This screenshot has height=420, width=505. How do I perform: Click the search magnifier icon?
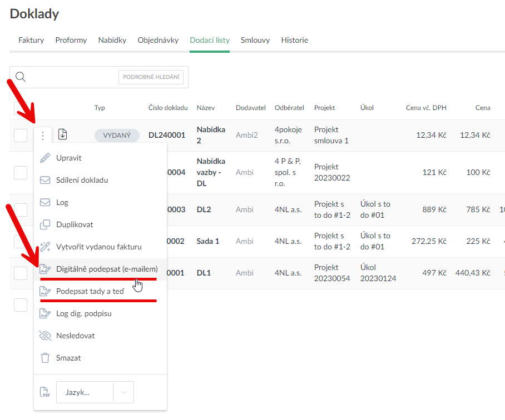[21, 77]
